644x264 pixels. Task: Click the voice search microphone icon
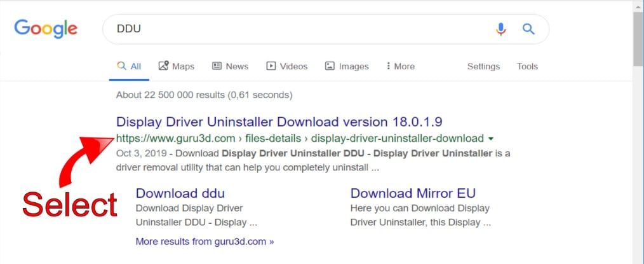pyautogui.click(x=501, y=29)
